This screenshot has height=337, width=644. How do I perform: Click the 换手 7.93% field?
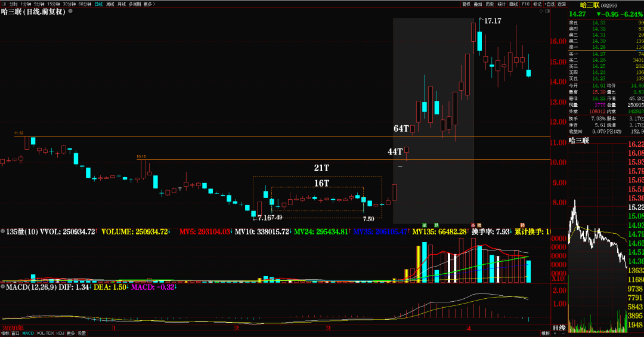(x=587, y=118)
